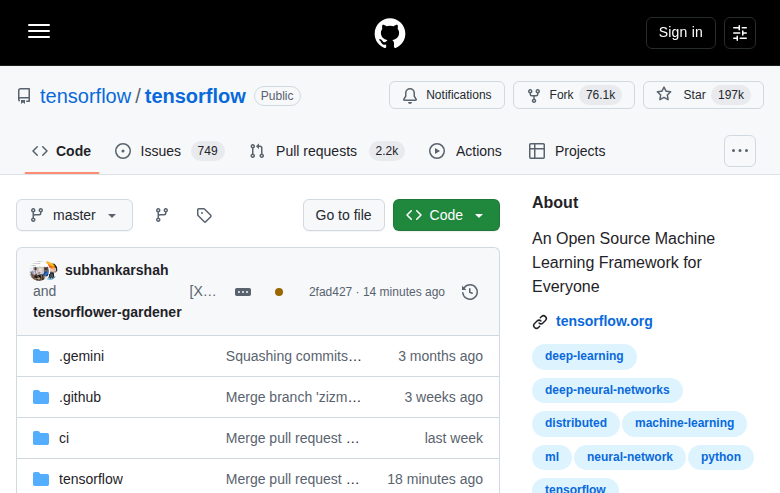Expand commit message details ellipsis button
This screenshot has height=493, width=780.
click(243, 292)
